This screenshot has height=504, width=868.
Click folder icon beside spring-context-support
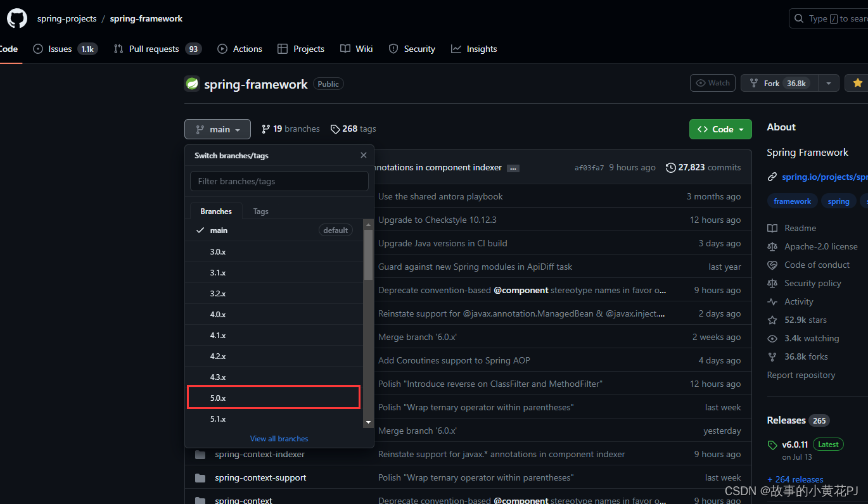tap(200, 477)
